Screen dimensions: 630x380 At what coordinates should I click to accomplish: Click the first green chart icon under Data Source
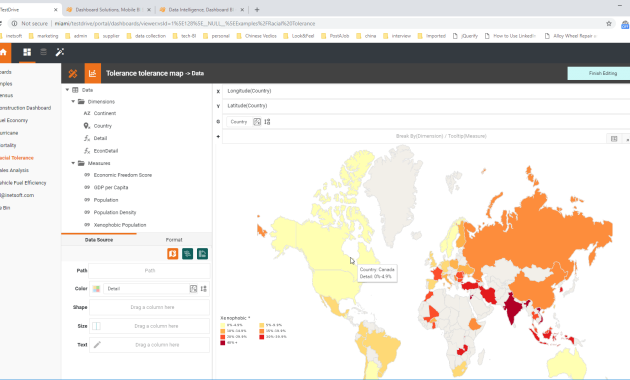click(x=188, y=253)
